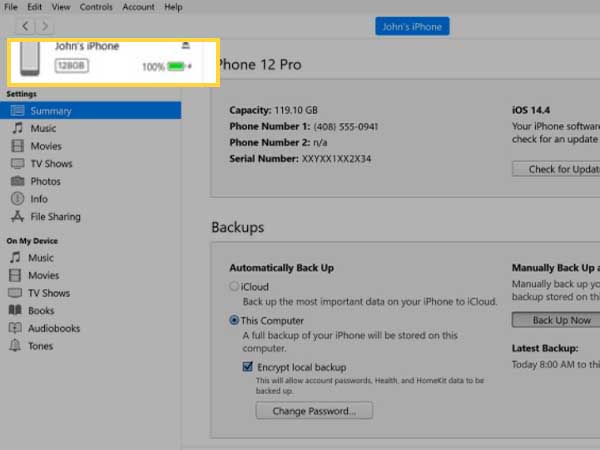Click the File Sharing app icon
Image resolution: width=600 pixels, height=450 pixels.
(x=17, y=217)
